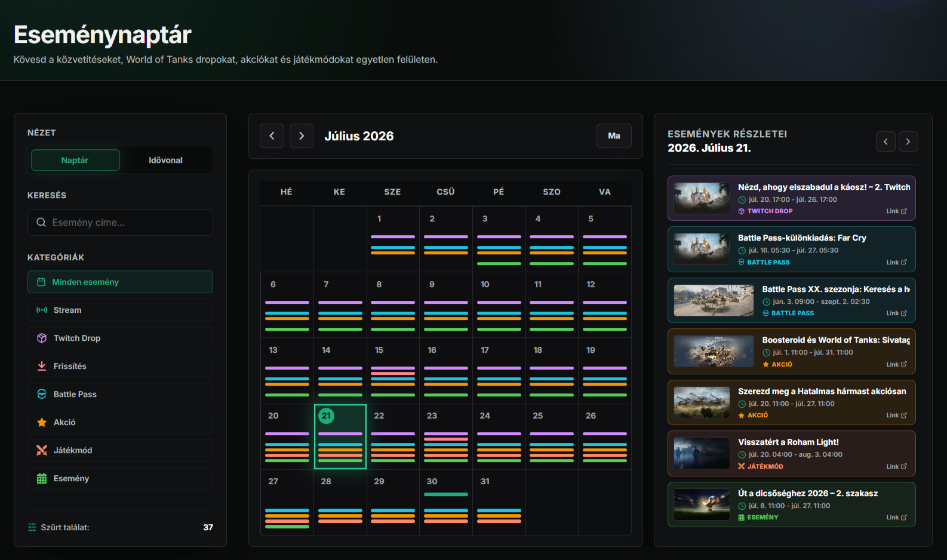
Task: Open the Roham Light event thumbnail
Action: coord(702,453)
